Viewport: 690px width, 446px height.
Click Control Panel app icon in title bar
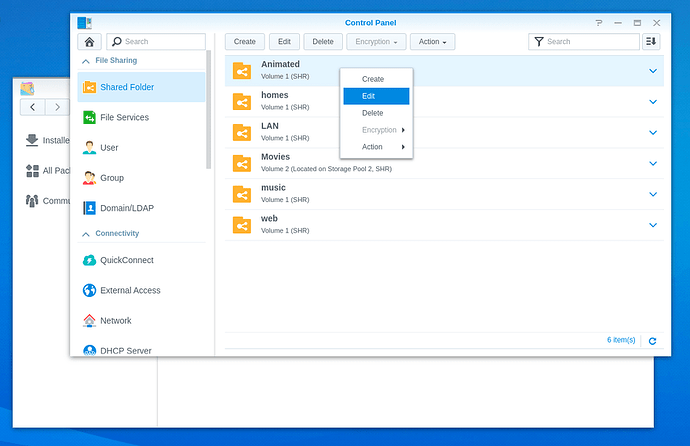[x=84, y=23]
